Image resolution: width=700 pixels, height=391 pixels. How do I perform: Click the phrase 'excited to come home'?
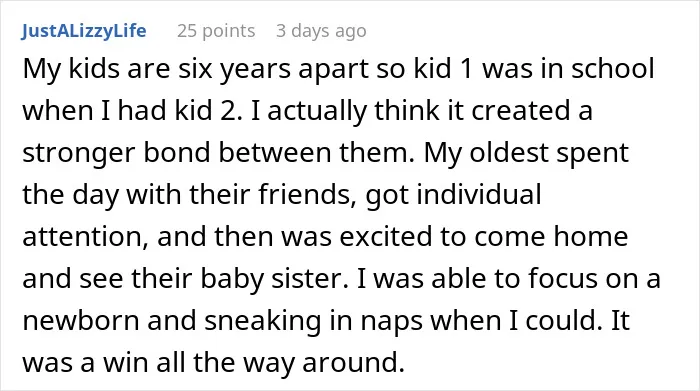click(x=483, y=236)
